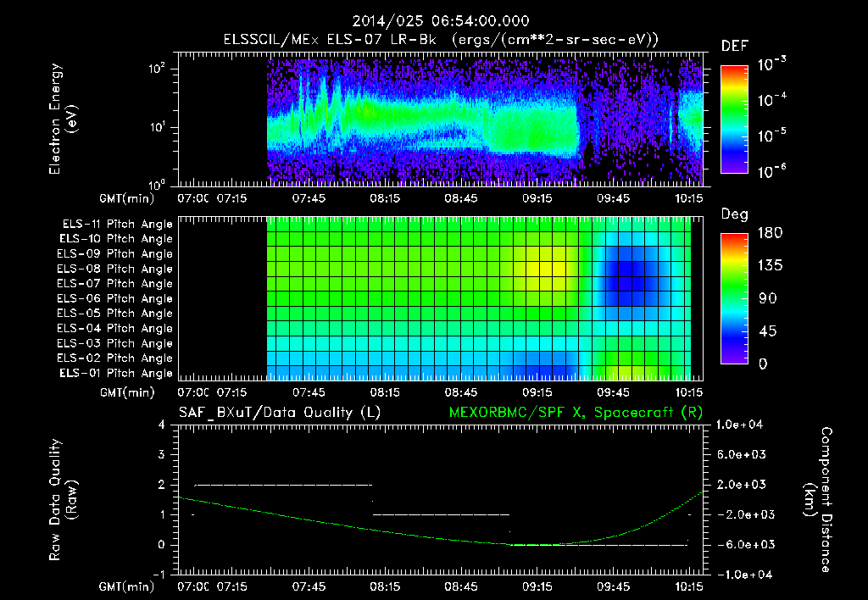Click the ELS-09 Pitch Angle row label
868x600 pixels.
click(x=114, y=254)
